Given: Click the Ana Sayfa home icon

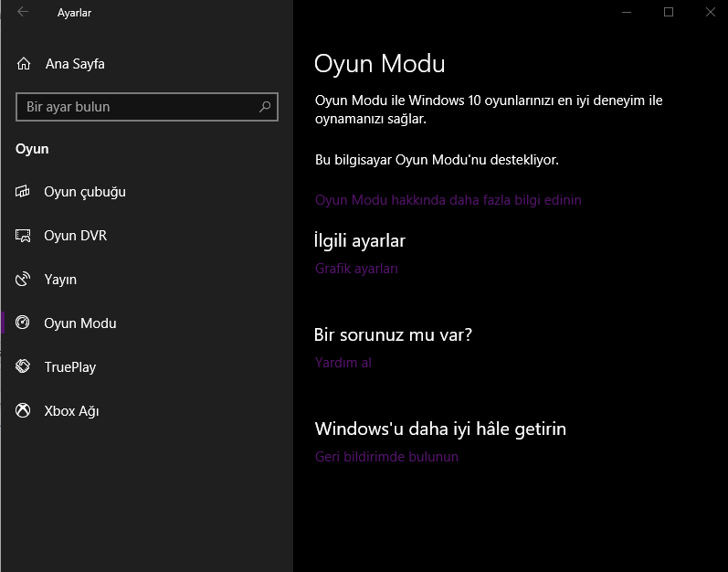Looking at the screenshot, I should coord(24,65).
